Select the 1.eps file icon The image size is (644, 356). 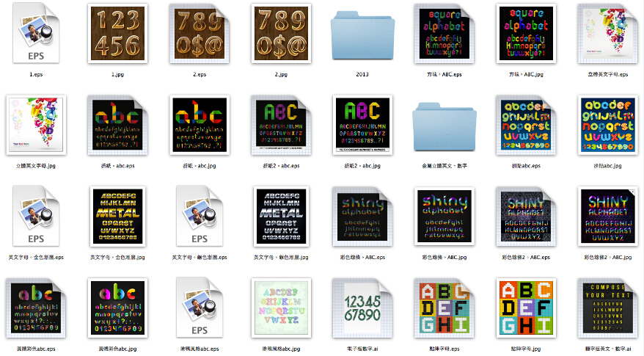[35, 33]
